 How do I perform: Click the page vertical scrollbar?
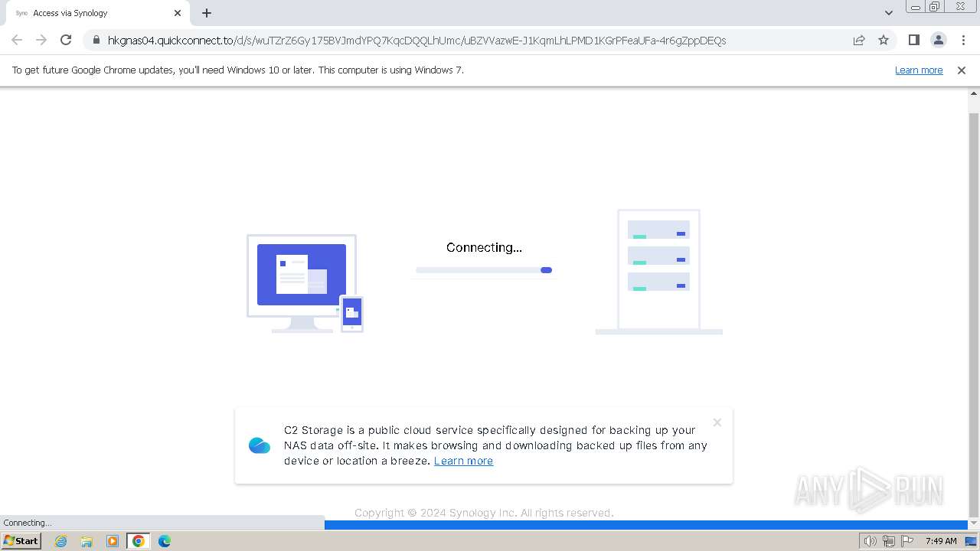pyautogui.click(x=974, y=314)
